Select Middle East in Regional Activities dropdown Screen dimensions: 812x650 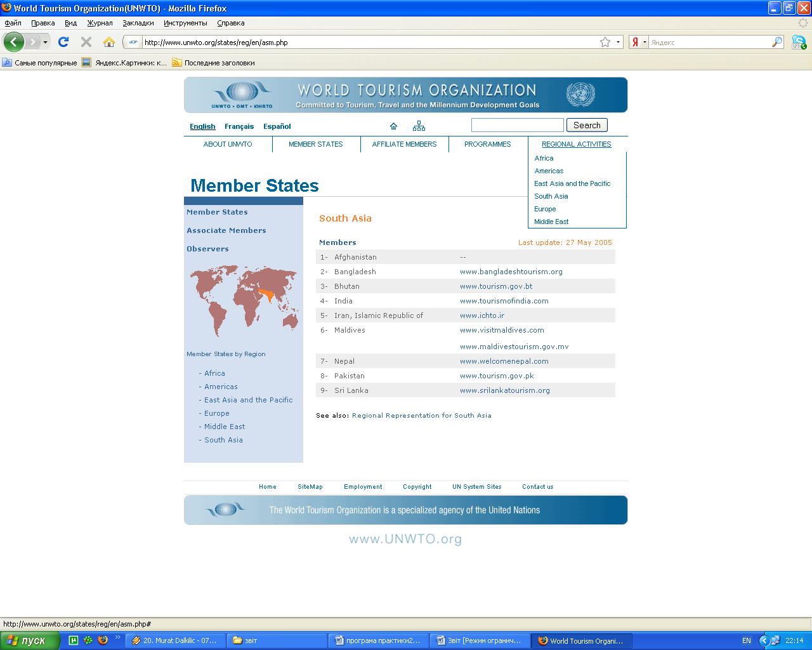tap(551, 222)
